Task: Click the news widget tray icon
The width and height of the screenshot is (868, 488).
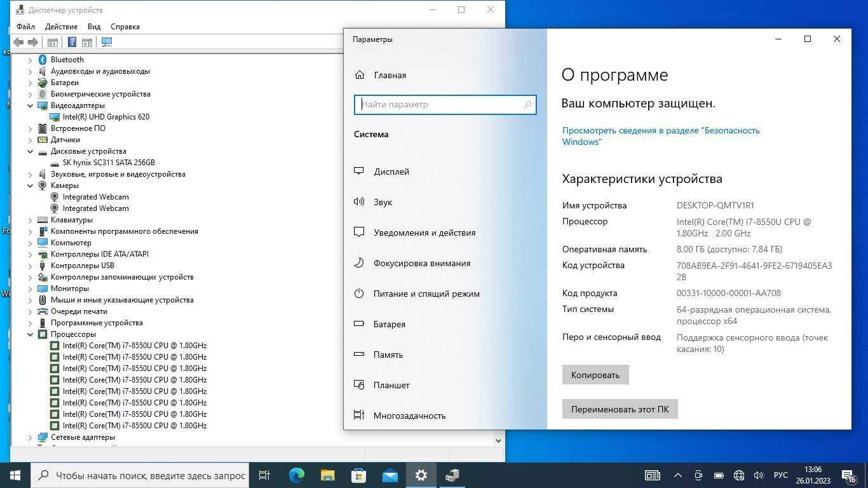Action: click(653, 475)
